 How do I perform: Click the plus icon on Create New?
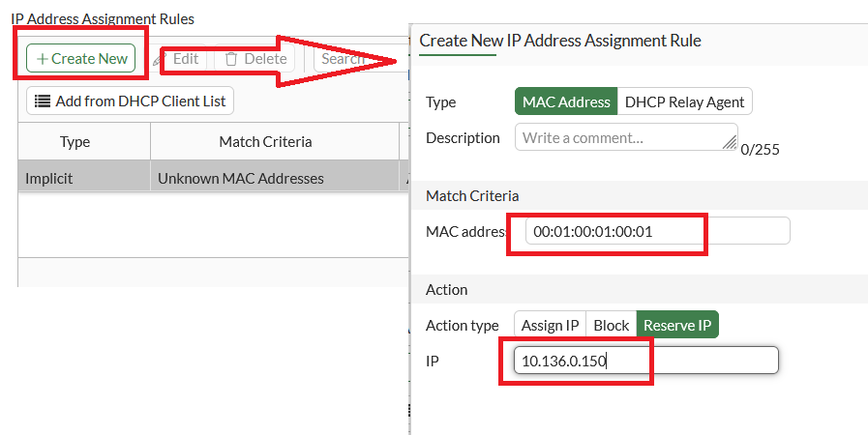(x=42, y=59)
